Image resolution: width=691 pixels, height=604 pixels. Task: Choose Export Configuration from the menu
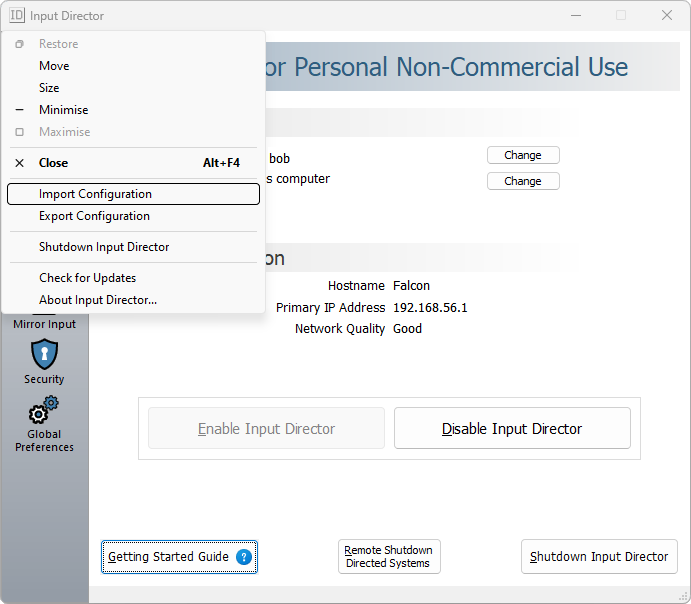(94, 216)
